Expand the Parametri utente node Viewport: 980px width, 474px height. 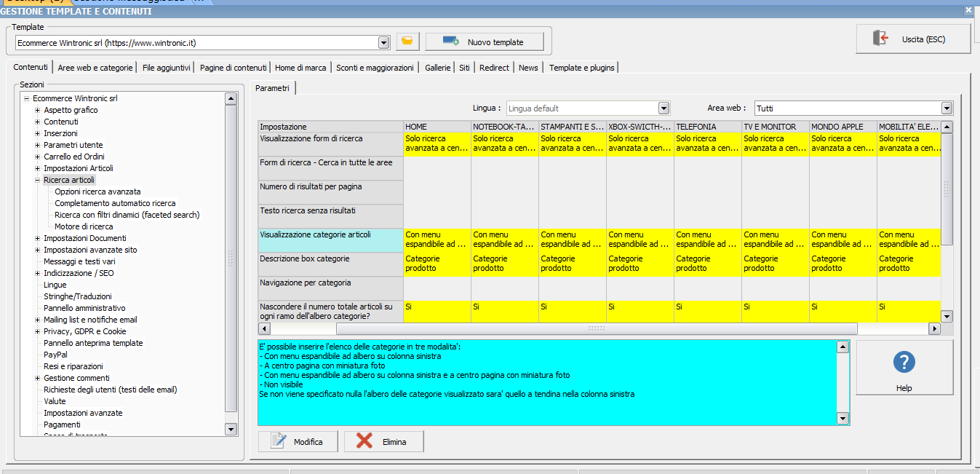(x=38, y=145)
